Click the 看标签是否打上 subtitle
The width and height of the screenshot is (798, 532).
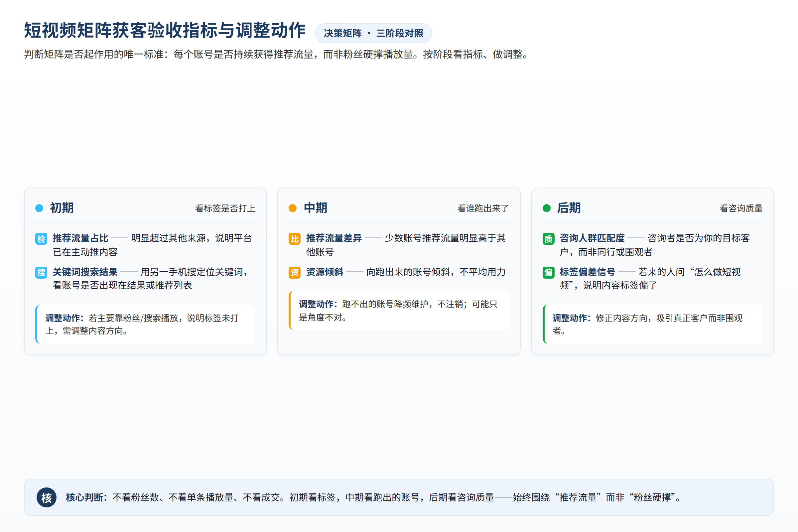tap(225, 208)
